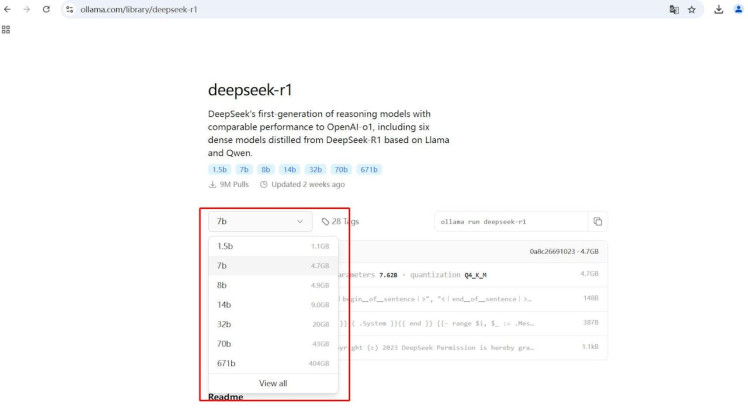The width and height of the screenshot is (748, 411).
Task: Click the 32b blue tag badge
Action: (x=315, y=170)
